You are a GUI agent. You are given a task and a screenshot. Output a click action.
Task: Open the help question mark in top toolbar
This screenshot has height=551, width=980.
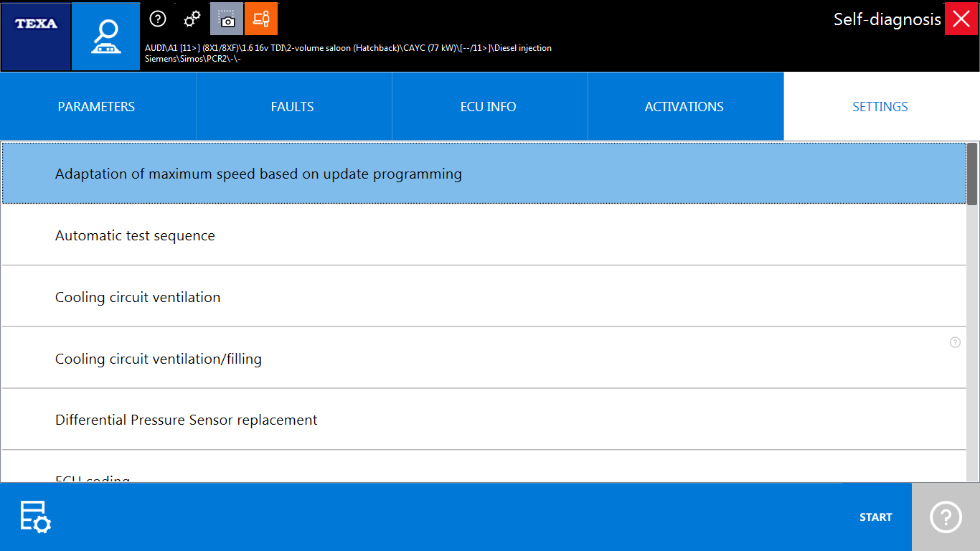158,19
